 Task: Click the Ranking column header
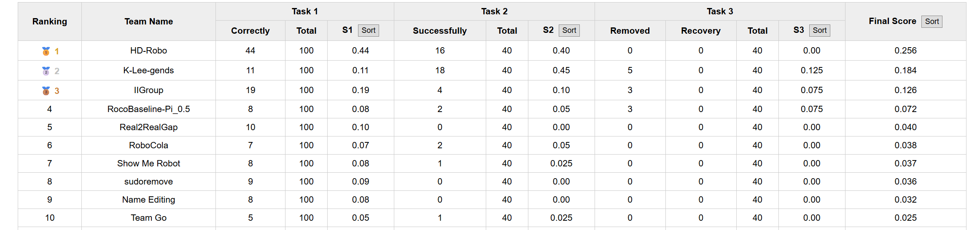click(50, 21)
